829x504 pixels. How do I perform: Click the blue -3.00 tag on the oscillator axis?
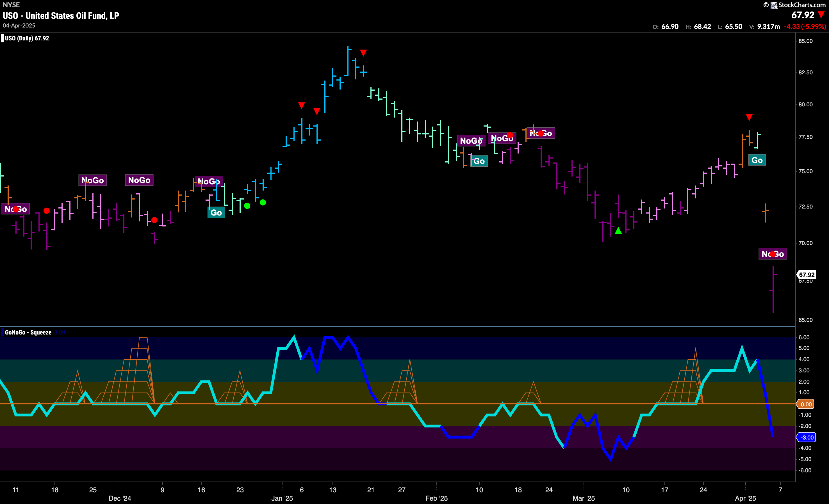806,437
